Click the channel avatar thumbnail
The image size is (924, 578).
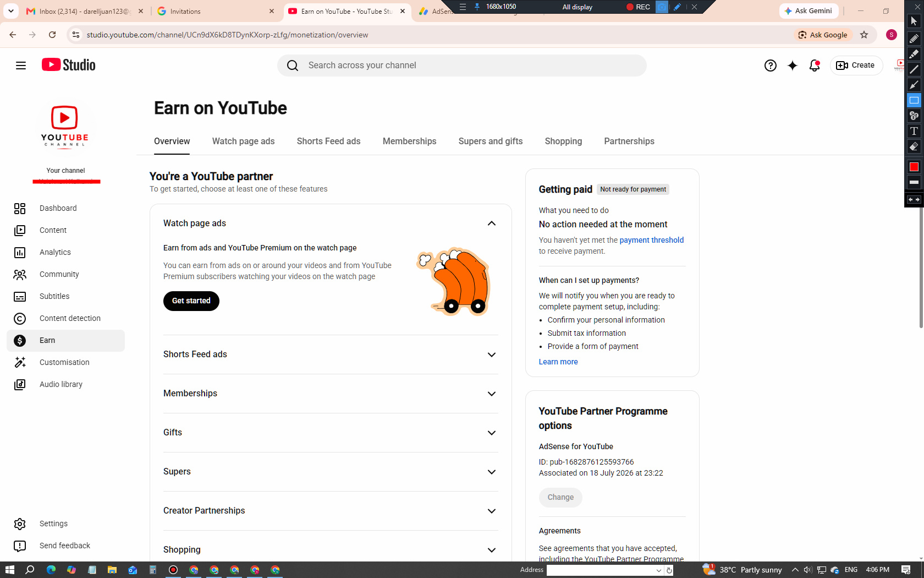coord(65,126)
